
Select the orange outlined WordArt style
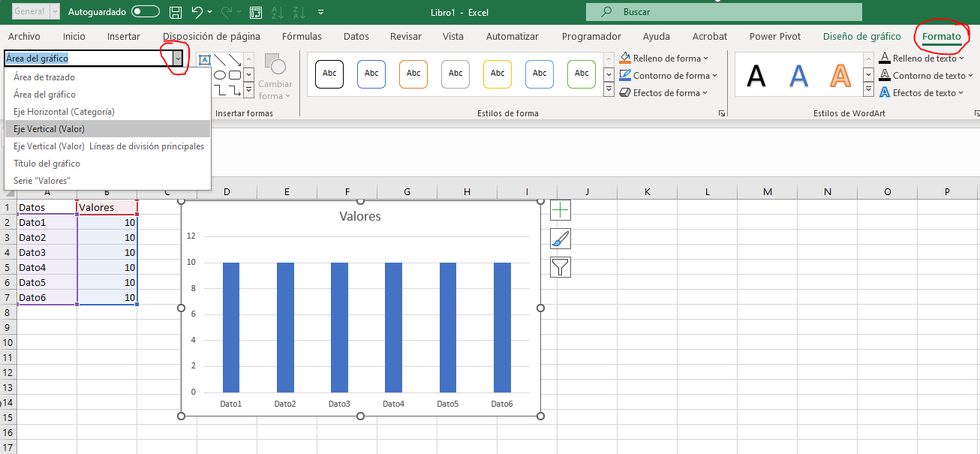(841, 75)
